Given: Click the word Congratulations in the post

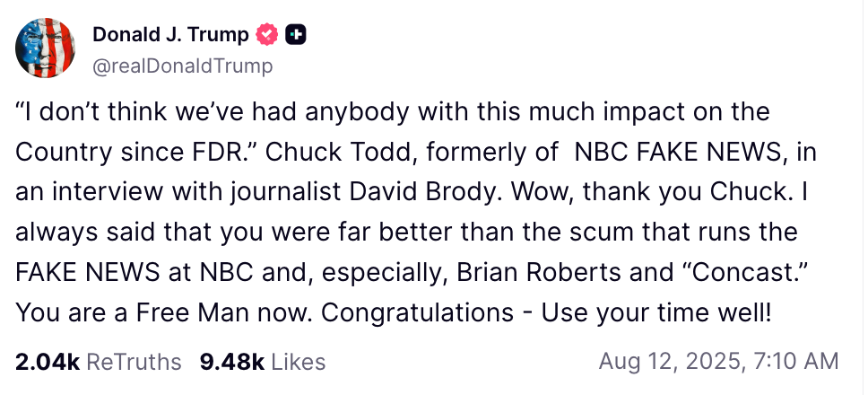Looking at the screenshot, I should pos(417,313).
